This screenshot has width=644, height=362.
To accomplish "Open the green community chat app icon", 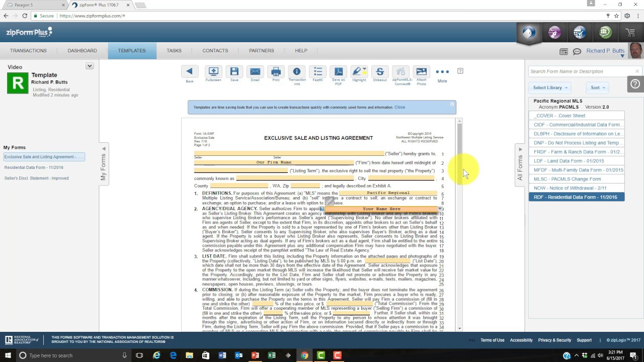I will (x=605, y=32).
